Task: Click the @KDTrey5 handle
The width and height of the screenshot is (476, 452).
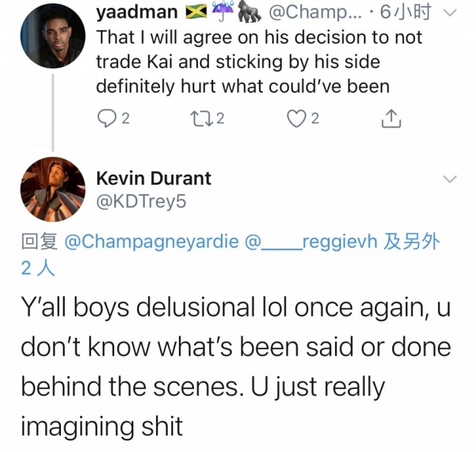Action: tap(141, 201)
